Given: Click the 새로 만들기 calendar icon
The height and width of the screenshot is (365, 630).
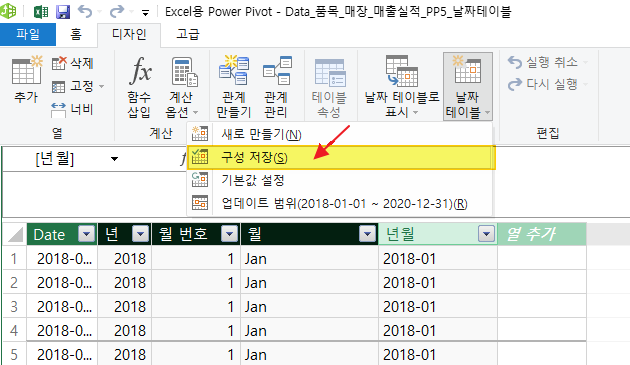Looking at the screenshot, I should click(x=200, y=133).
